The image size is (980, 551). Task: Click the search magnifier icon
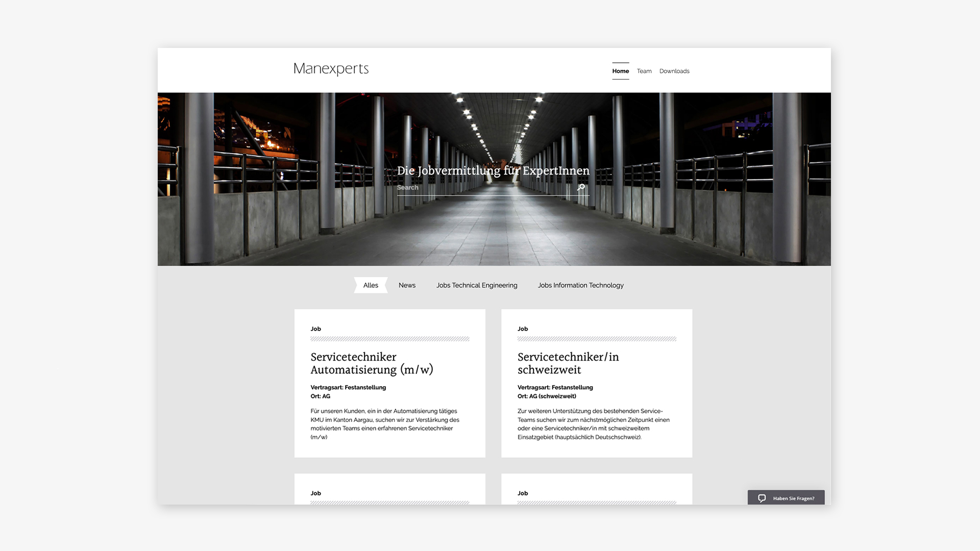pos(581,187)
